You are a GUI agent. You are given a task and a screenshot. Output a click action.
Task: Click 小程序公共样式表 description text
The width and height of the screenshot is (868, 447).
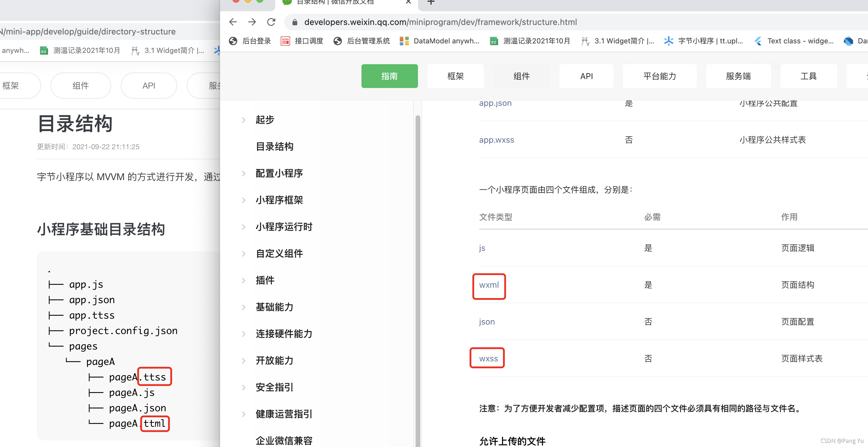click(772, 140)
